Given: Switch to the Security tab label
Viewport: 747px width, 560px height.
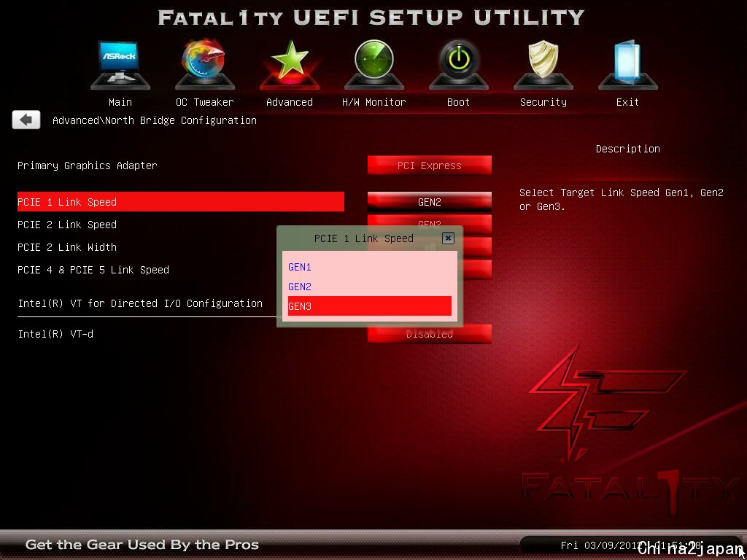Looking at the screenshot, I should tap(543, 102).
